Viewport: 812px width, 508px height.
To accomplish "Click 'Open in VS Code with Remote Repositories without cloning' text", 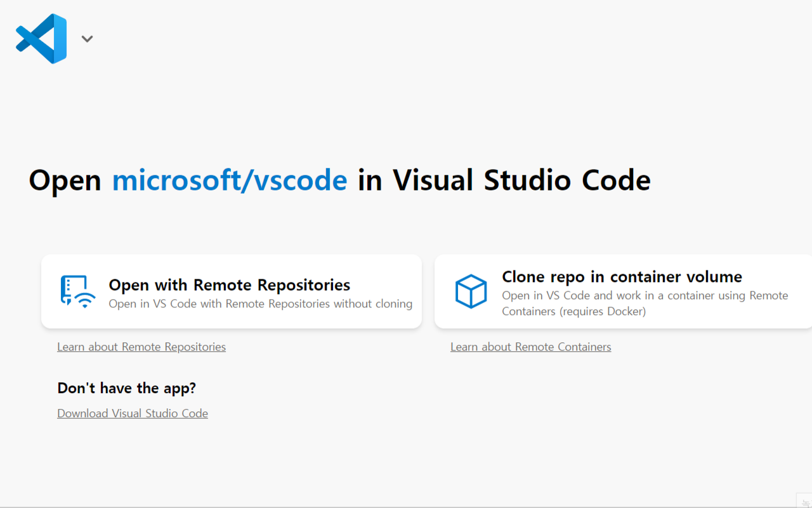I will coord(261,304).
